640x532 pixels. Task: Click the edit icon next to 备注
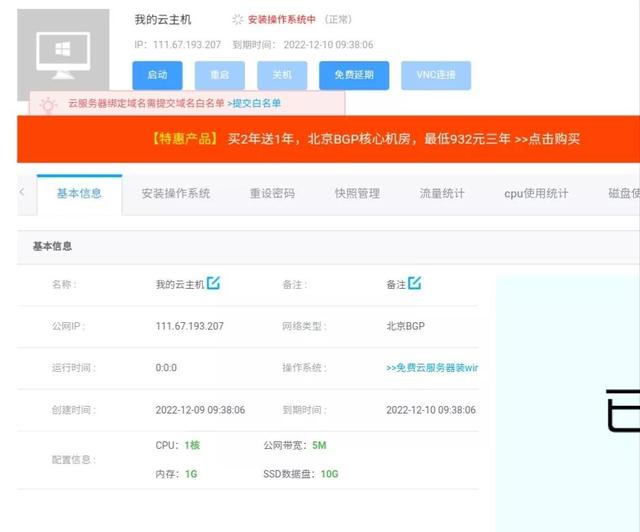414,283
